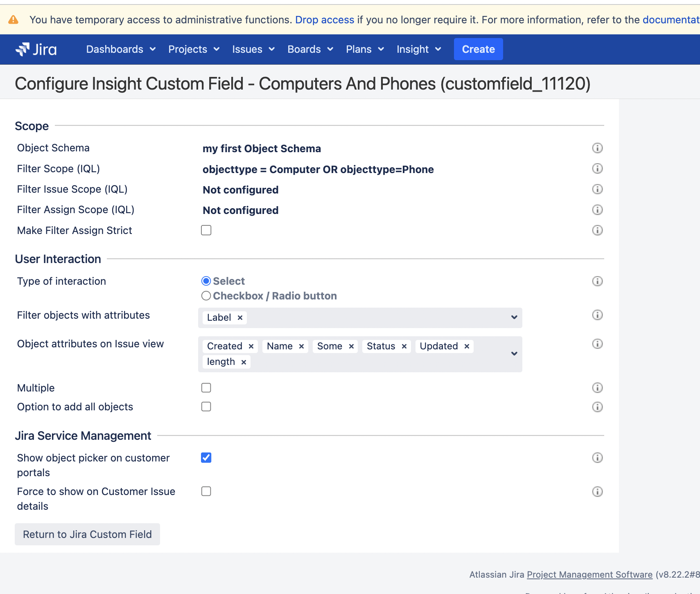700x594 pixels.
Task: Enable the Option to add all objects checkbox
Action: click(206, 406)
